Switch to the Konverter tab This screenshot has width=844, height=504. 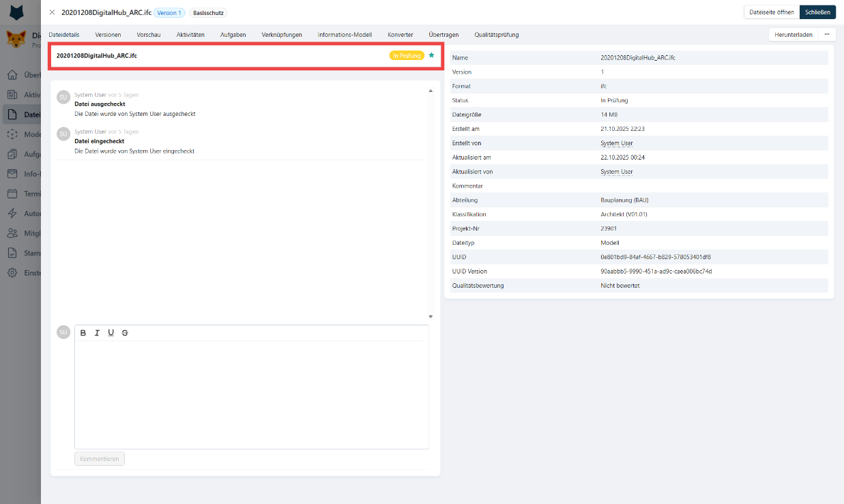[x=401, y=35]
